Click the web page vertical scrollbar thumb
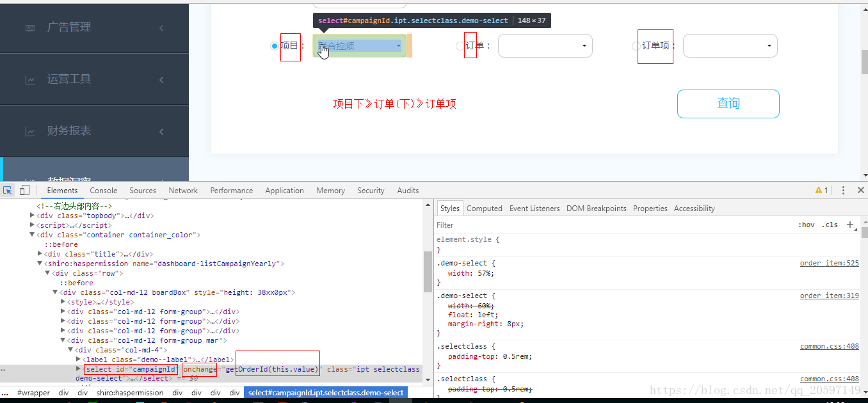The height and width of the screenshot is (403, 868). pos(864,62)
